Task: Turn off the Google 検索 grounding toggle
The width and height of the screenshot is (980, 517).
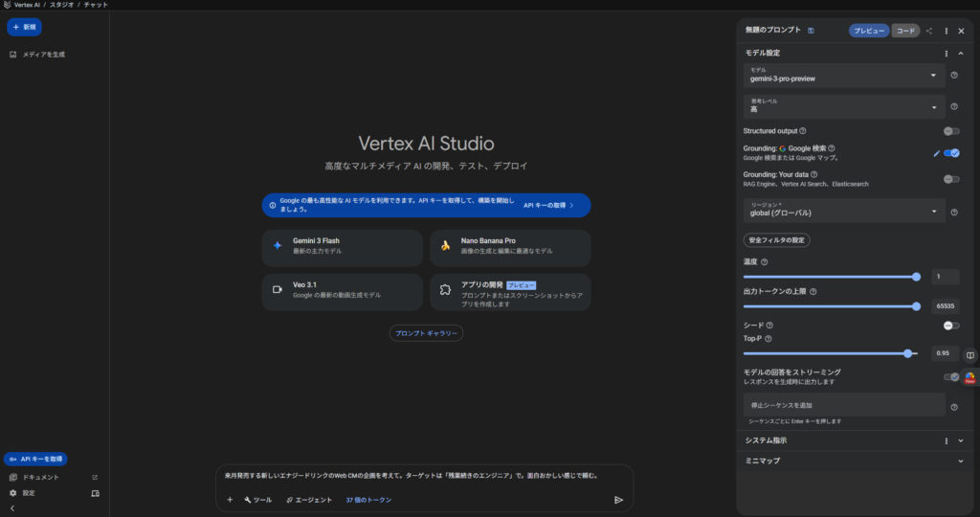Action: point(951,153)
